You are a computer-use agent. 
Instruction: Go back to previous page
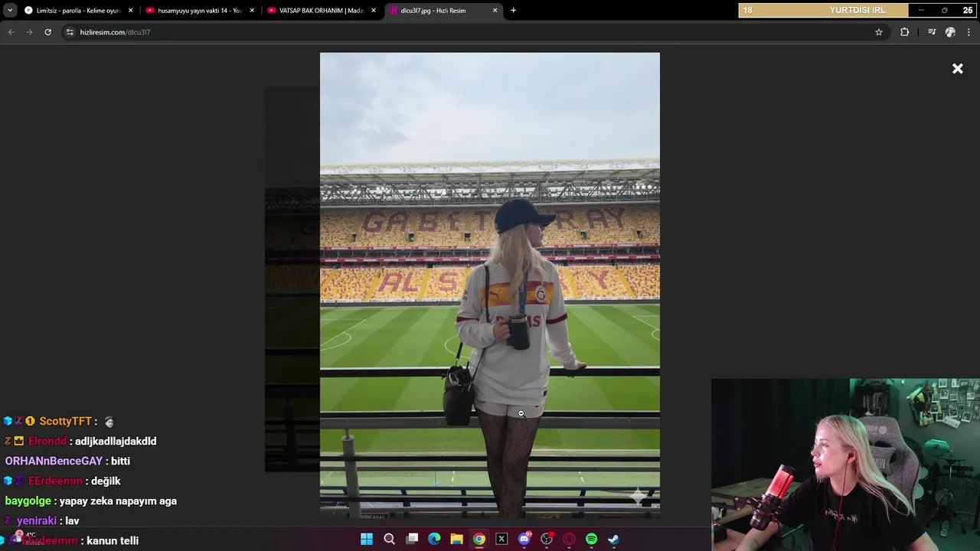[11, 32]
